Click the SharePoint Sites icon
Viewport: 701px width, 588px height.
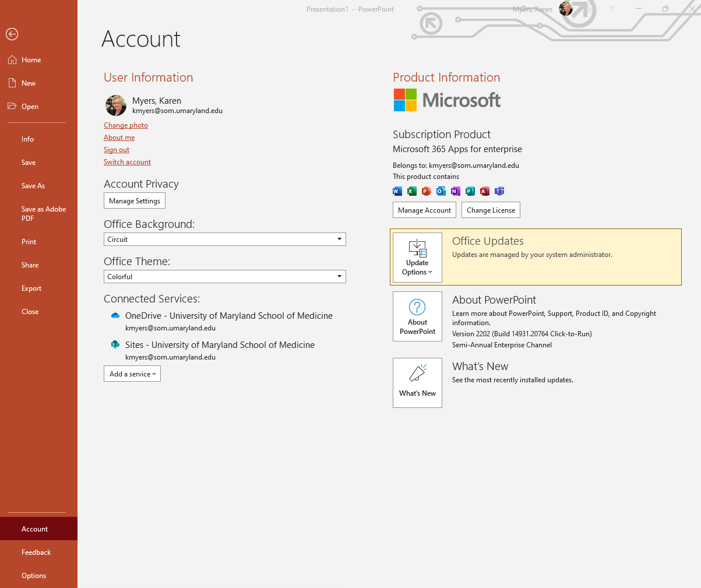115,344
